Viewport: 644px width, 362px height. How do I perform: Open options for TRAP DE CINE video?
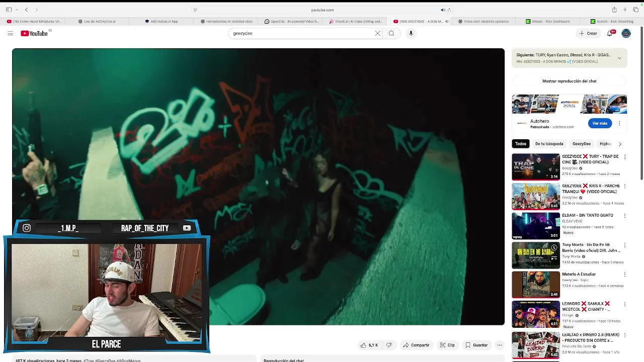click(625, 157)
